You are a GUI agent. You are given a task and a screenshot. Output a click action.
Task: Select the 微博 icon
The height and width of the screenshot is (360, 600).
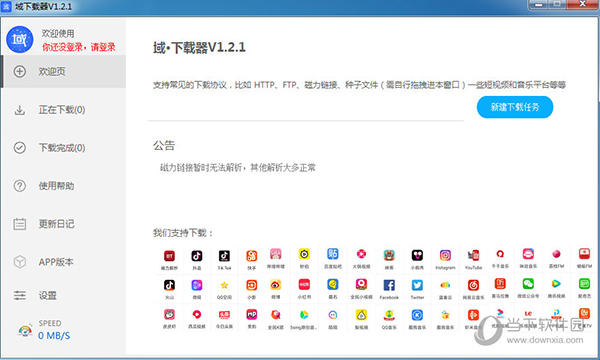point(276,285)
